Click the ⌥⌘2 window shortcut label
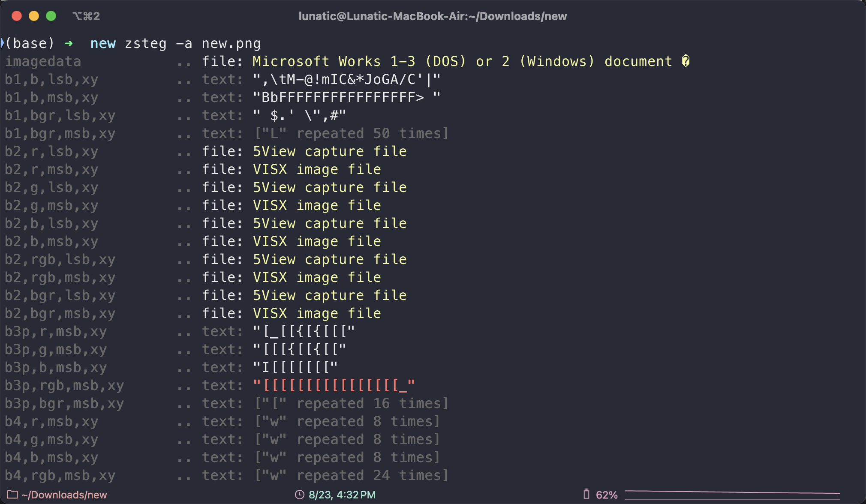The width and height of the screenshot is (866, 504). click(x=86, y=16)
